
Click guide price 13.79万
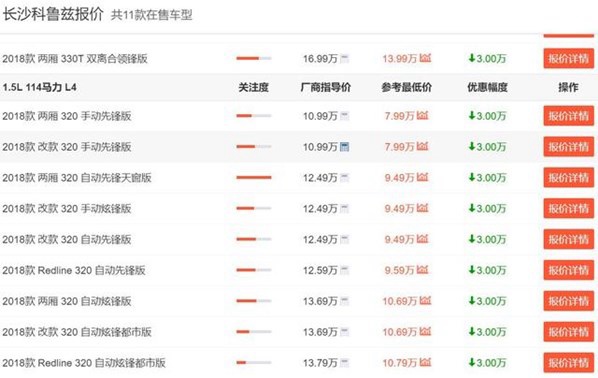pyautogui.click(x=320, y=363)
